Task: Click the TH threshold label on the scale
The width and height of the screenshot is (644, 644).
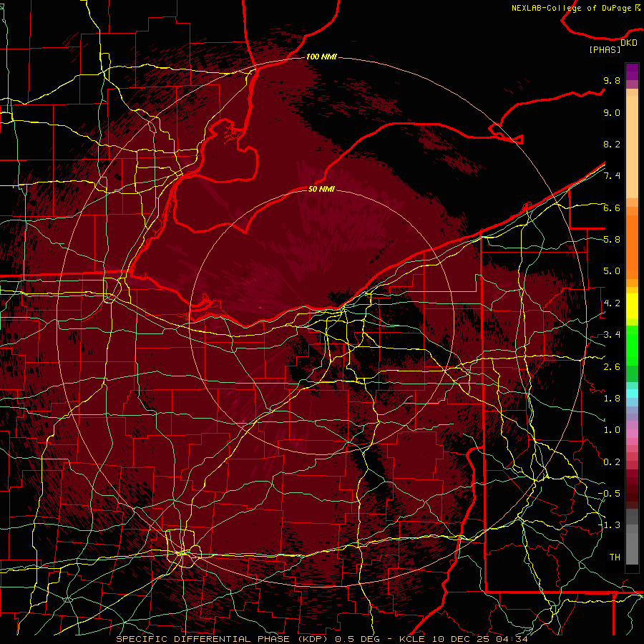Action: [615, 557]
